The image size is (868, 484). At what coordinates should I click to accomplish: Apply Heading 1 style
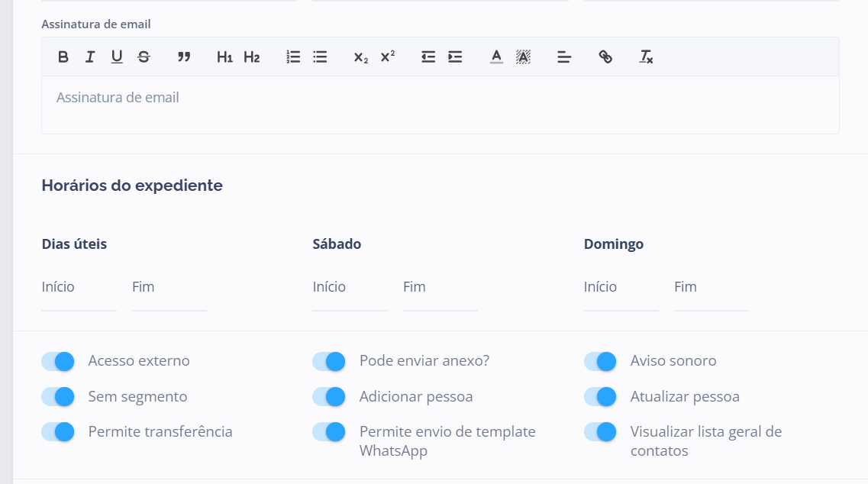[224, 56]
